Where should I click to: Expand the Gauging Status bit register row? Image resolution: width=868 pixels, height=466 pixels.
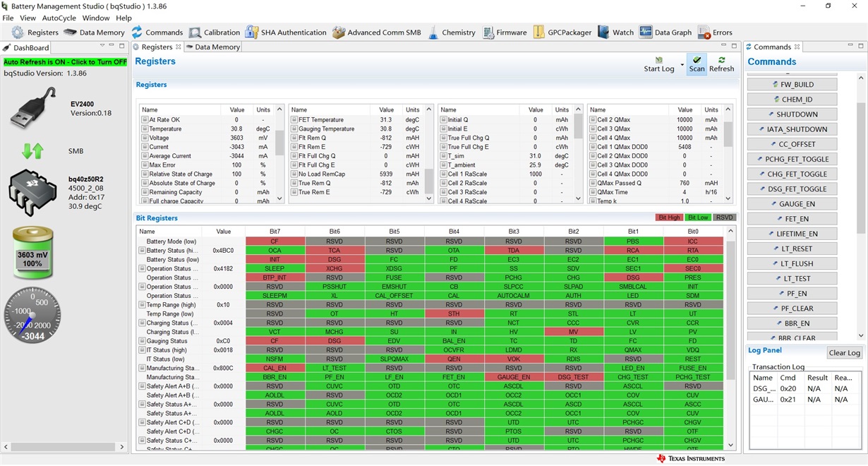[x=142, y=341]
